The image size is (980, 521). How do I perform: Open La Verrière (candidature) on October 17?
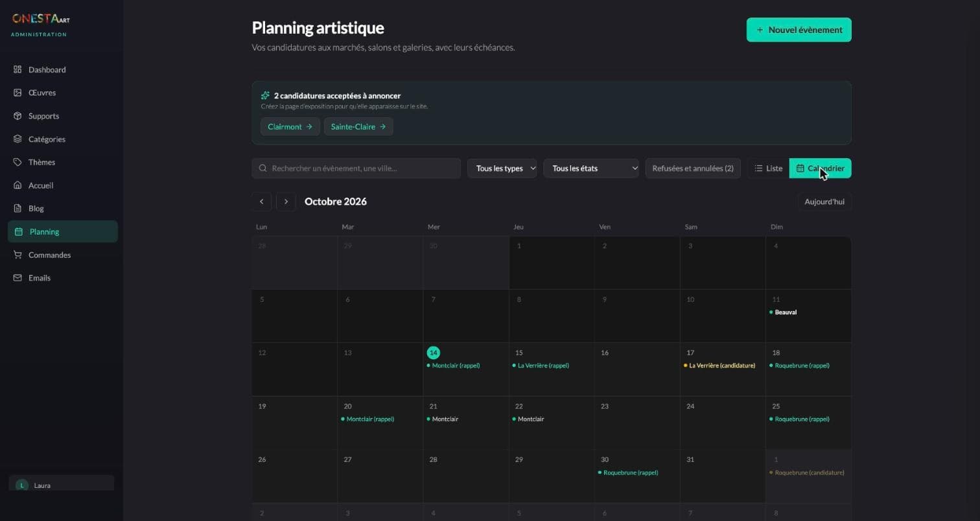click(719, 365)
